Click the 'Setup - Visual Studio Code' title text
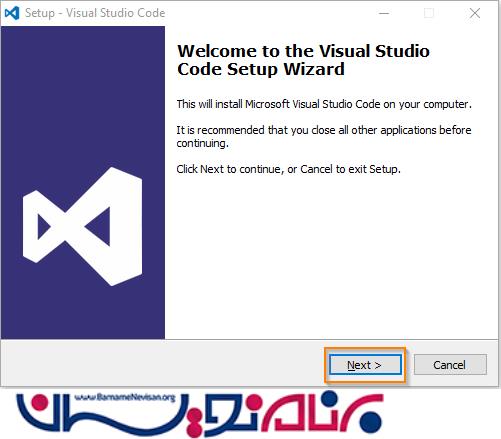 coord(95,13)
